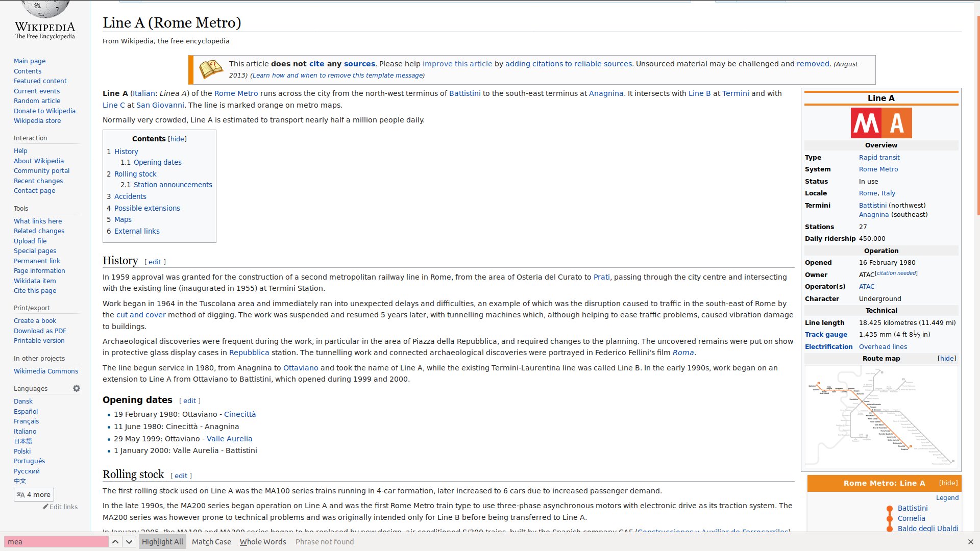980x551 pixels.
Task: Edit the Opening dates section
Action: tap(189, 401)
